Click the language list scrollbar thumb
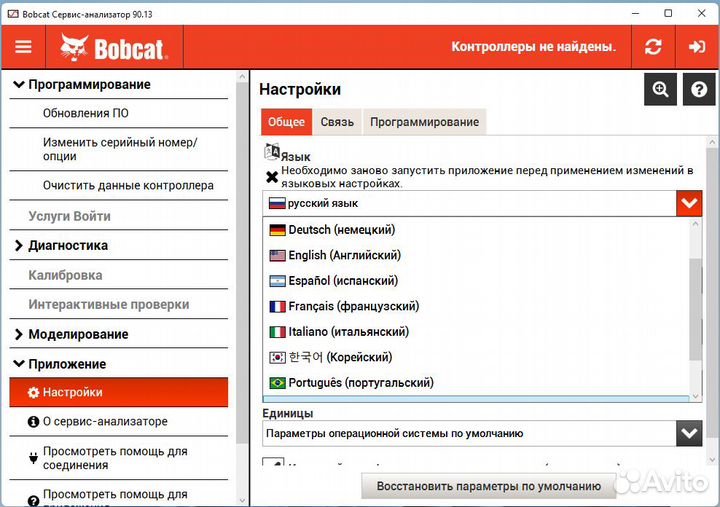 696,309
